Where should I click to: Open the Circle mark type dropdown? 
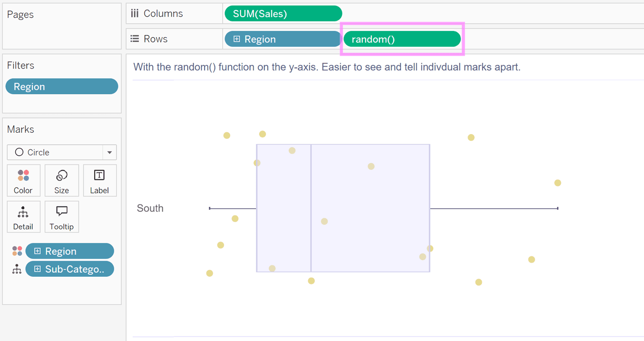point(109,152)
